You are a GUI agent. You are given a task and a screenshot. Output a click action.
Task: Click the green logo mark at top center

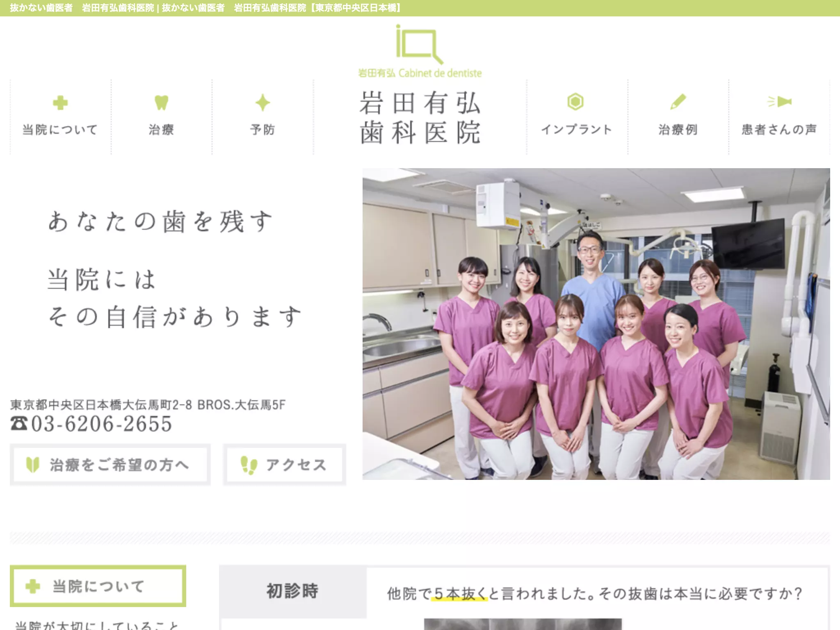tap(420, 44)
